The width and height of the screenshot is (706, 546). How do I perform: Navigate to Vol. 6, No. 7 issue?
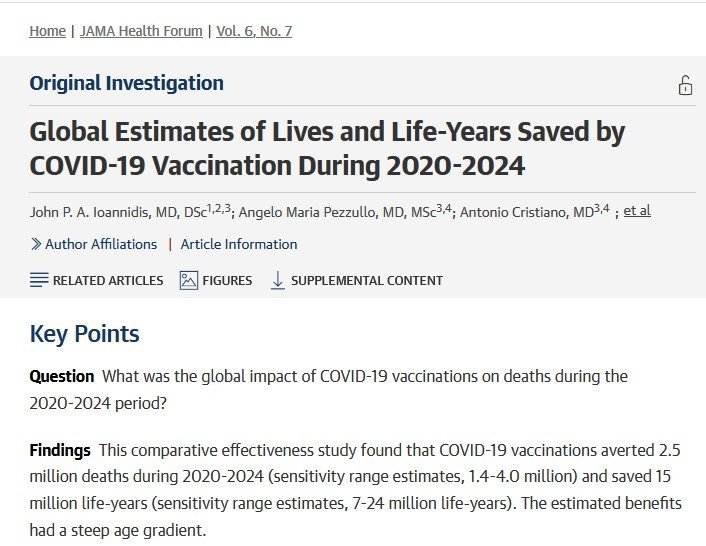[254, 31]
